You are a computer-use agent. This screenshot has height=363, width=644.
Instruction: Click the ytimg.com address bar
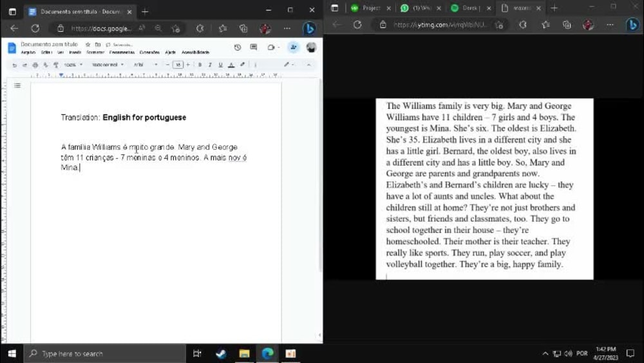(x=440, y=25)
